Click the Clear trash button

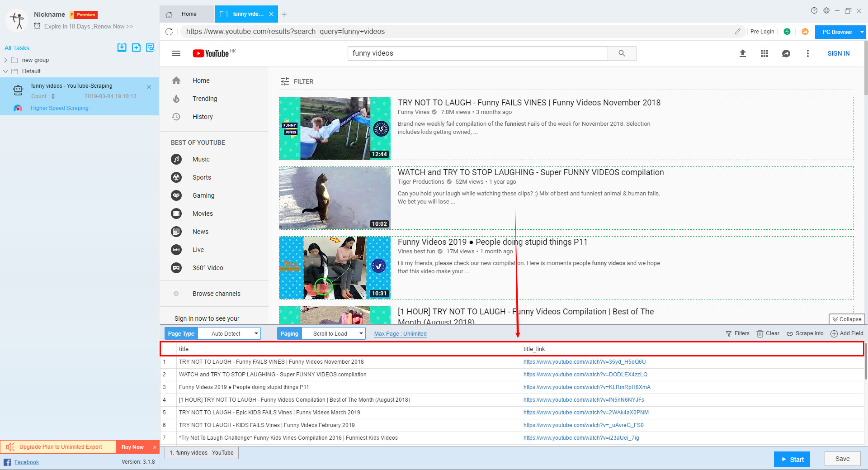(x=768, y=333)
